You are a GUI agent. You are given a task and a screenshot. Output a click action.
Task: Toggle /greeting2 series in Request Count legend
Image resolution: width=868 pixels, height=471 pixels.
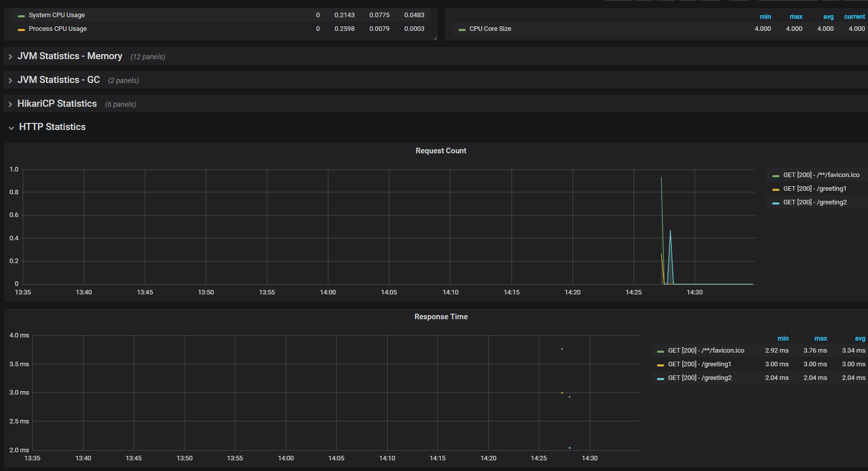[x=815, y=202]
